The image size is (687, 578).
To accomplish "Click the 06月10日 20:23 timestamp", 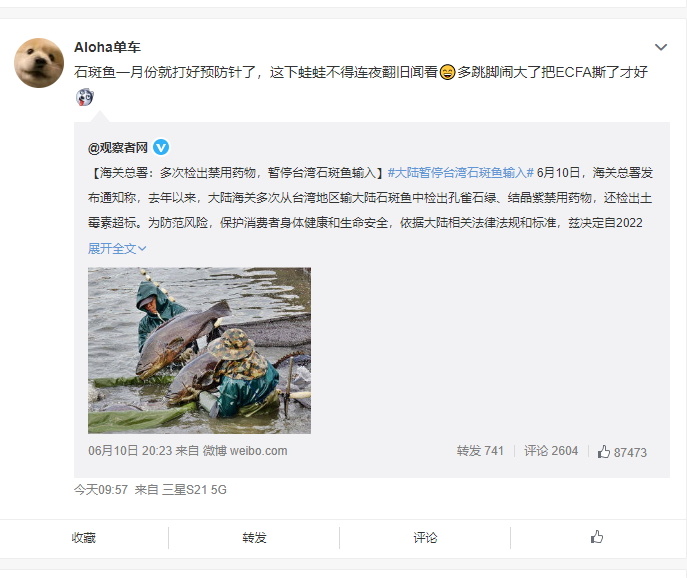I will tap(130, 451).
